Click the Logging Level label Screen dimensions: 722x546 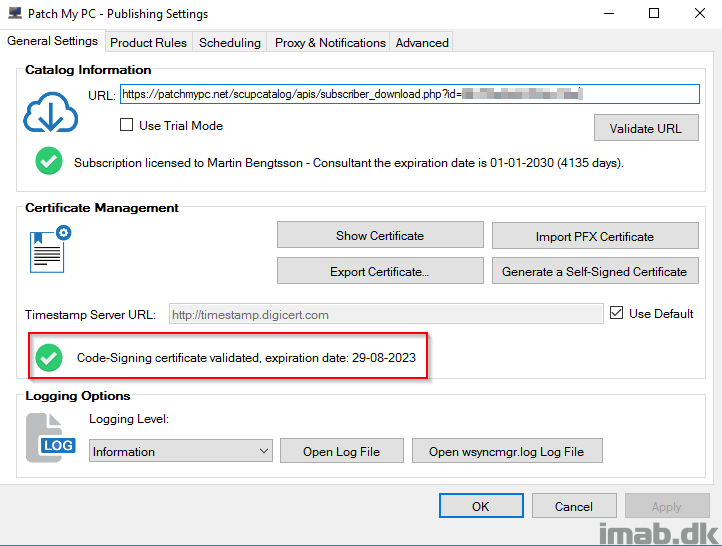129,419
